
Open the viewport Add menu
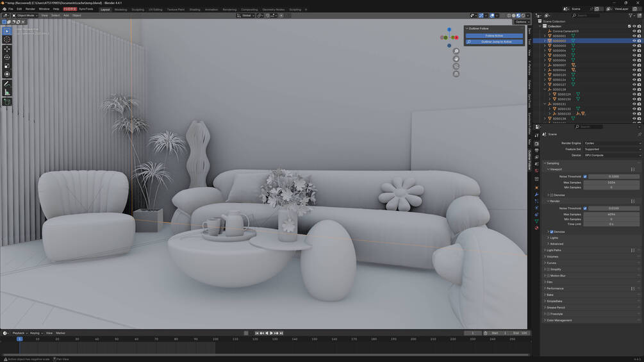click(66, 15)
